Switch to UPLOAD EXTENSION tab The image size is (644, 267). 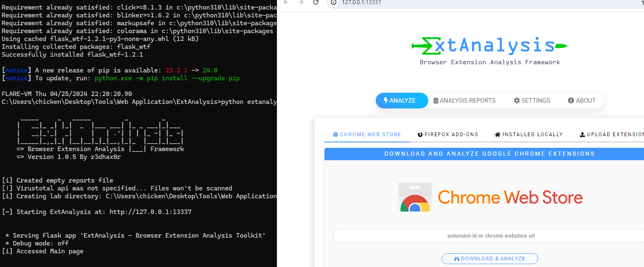[x=611, y=135]
